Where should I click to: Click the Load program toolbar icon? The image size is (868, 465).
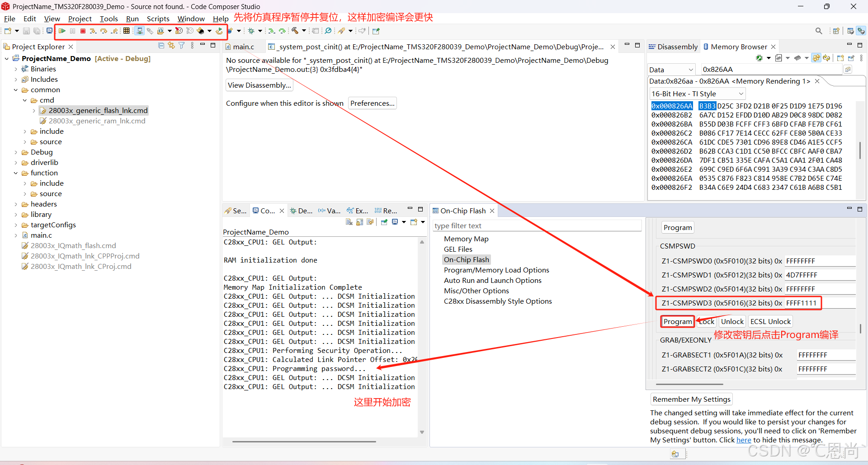pyautogui.click(x=160, y=31)
